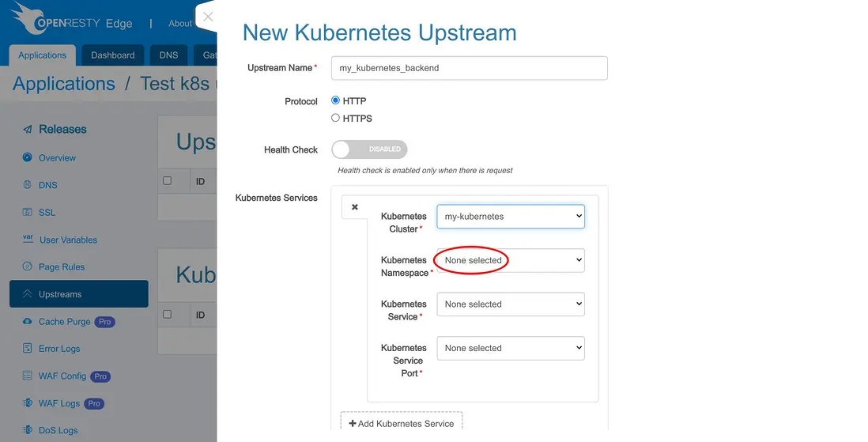868x442 pixels.
Task: Enable the Health Check toggle
Action: click(369, 149)
